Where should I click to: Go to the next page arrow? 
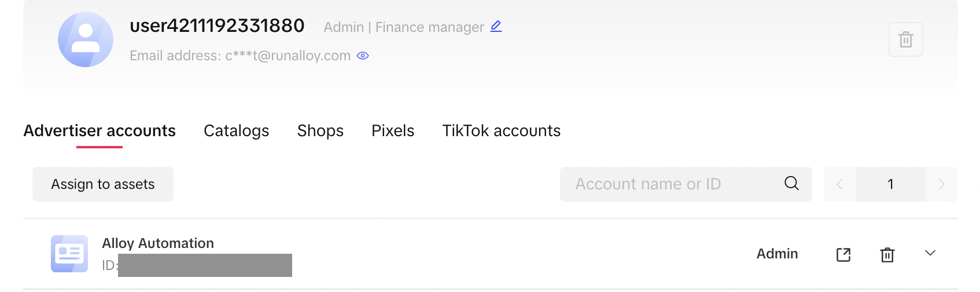[x=942, y=184]
